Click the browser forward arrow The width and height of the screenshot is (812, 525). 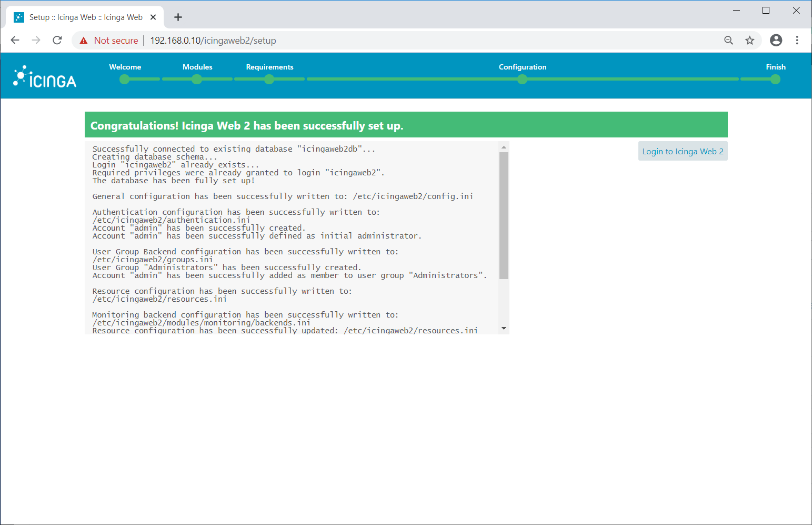(x=36, y=41)
